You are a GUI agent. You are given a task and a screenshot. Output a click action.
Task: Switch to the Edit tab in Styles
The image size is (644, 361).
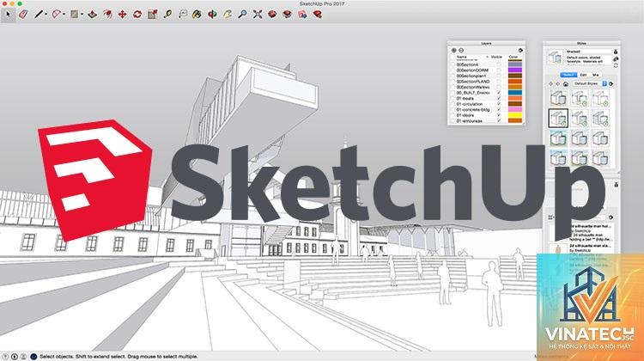(583, 75)
